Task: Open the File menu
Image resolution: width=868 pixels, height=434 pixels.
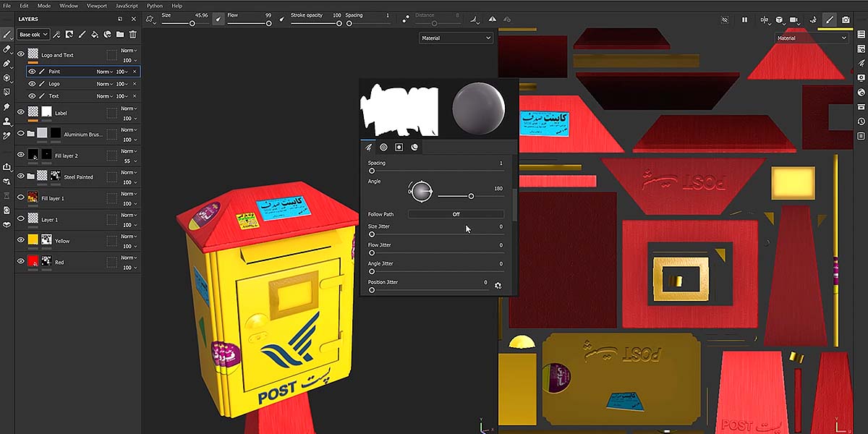Action: click(6, 6)
